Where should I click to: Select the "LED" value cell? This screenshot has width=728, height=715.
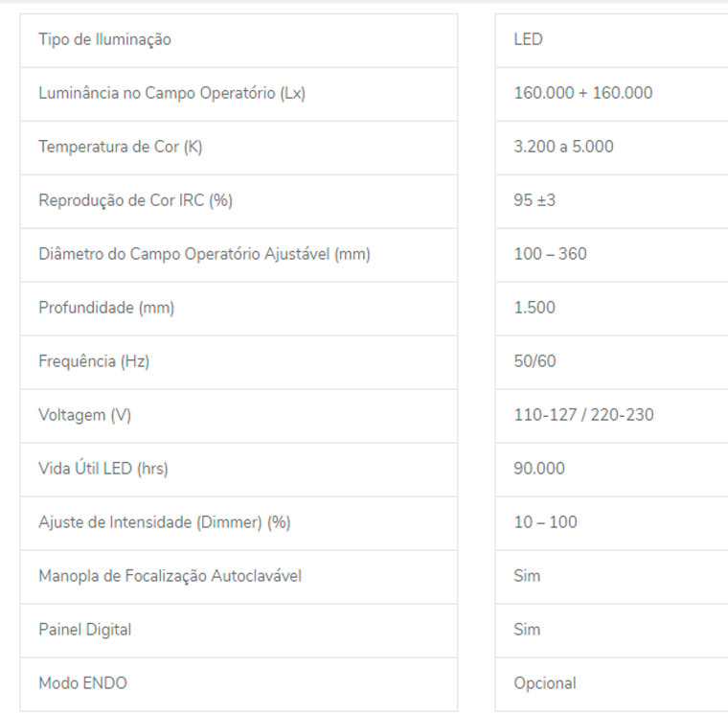[x=529, y=40]
